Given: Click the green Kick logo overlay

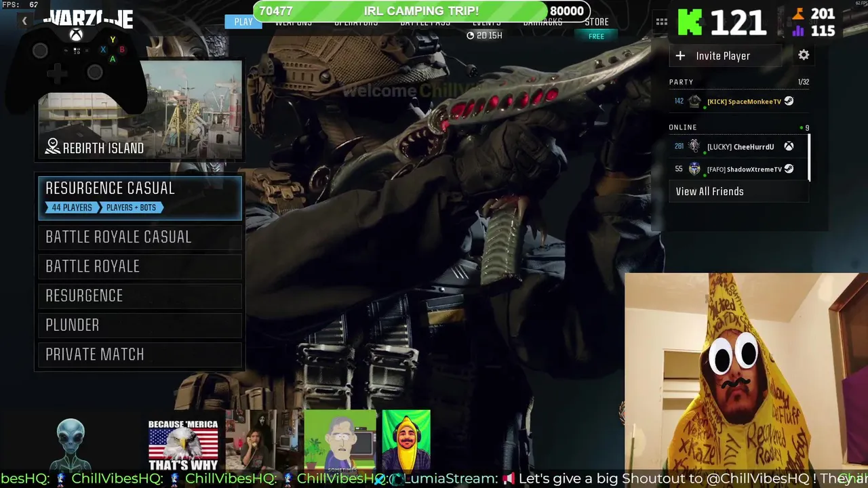Looking at the screenshot, I should (690, 22).
